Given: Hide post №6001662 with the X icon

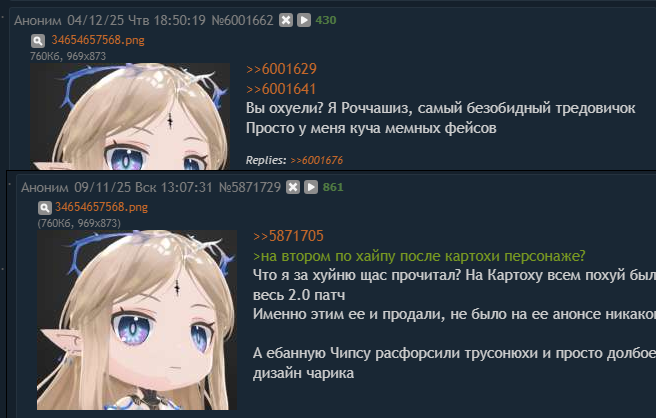Looking at the screenshot, I should pos(286,20).
